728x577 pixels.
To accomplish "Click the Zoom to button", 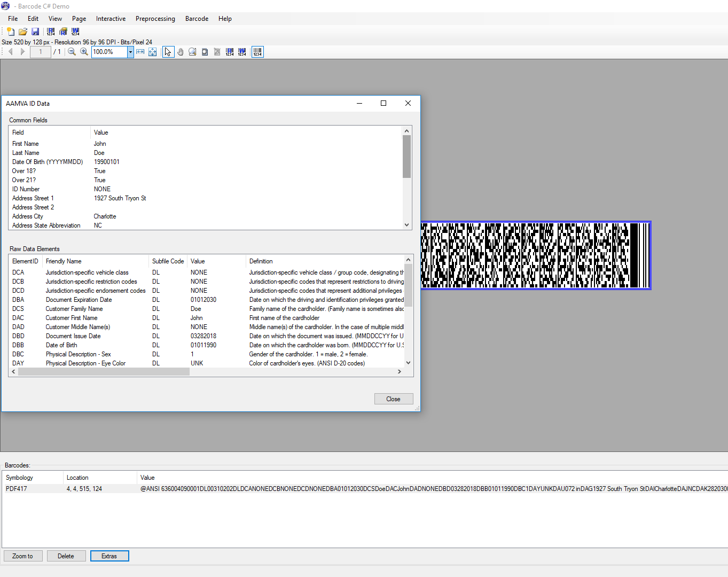I will click(x=22, y=556).
